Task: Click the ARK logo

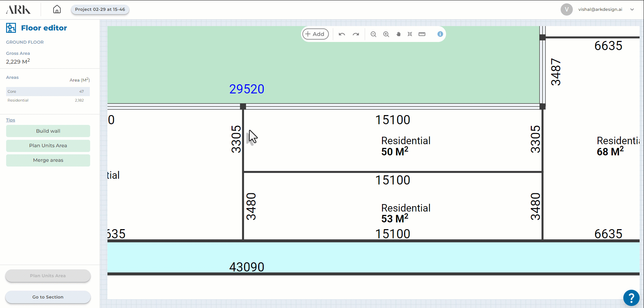Action: (18, 9)
